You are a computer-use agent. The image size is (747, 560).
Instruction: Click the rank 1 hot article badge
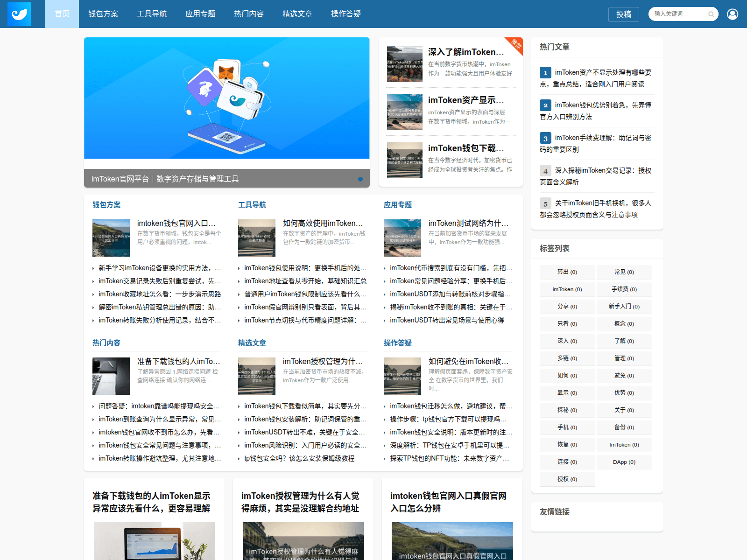(545, 73)
